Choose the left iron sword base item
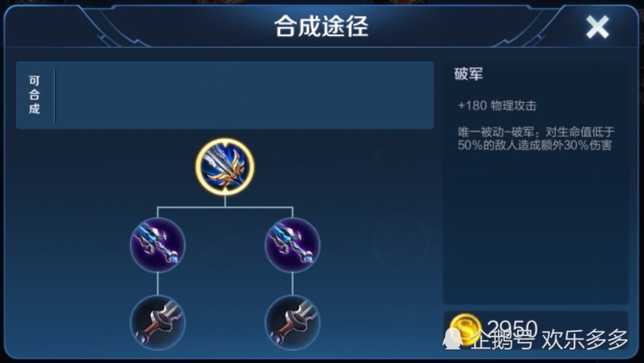This screenshot has width=644, height=363. coord(158,322)
